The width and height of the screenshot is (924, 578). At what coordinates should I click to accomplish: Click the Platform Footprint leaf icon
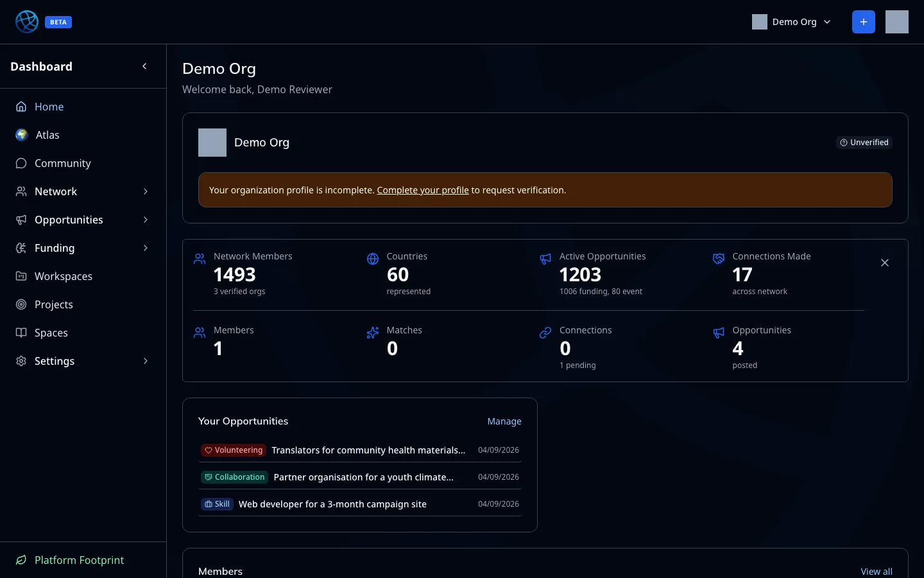21,560
